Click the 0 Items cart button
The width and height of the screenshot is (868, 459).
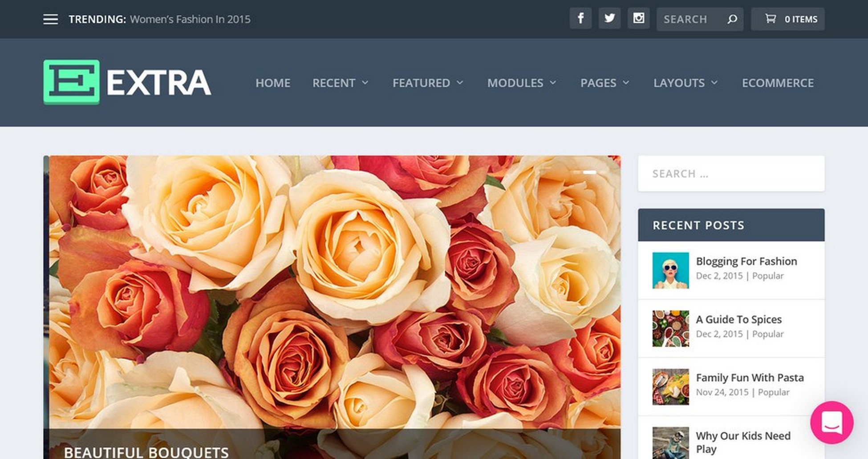[788, 19]
